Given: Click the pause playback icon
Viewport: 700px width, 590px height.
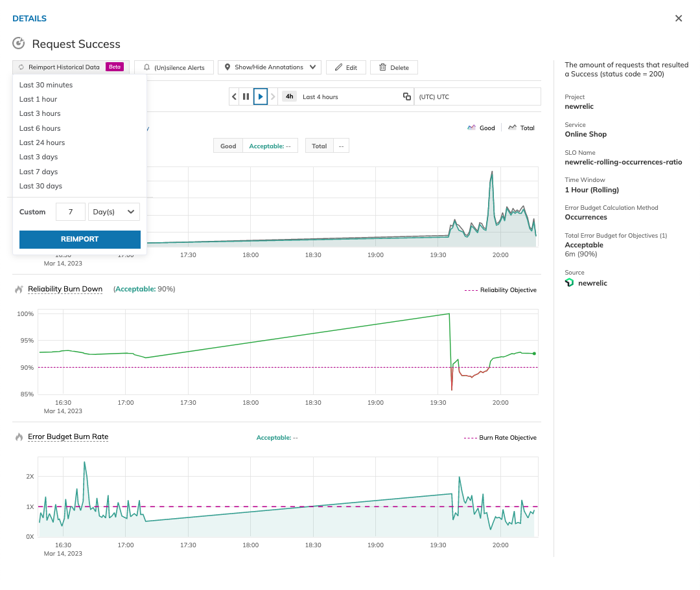Looking at the screenshot, I should (x=246, y=97).
